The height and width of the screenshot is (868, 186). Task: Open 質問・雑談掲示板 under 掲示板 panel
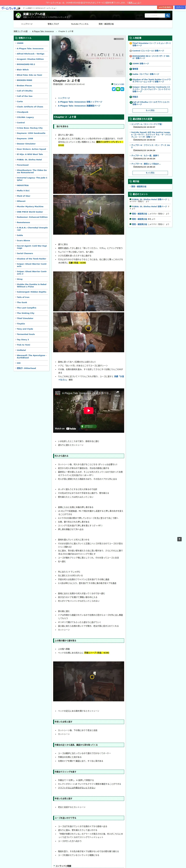(x=139, y=186)
